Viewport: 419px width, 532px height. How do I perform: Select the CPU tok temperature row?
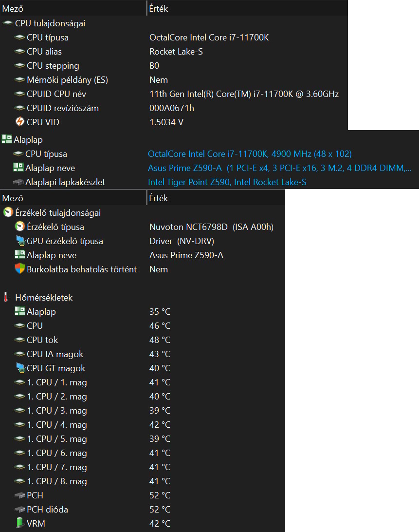(x=42, y=340)
